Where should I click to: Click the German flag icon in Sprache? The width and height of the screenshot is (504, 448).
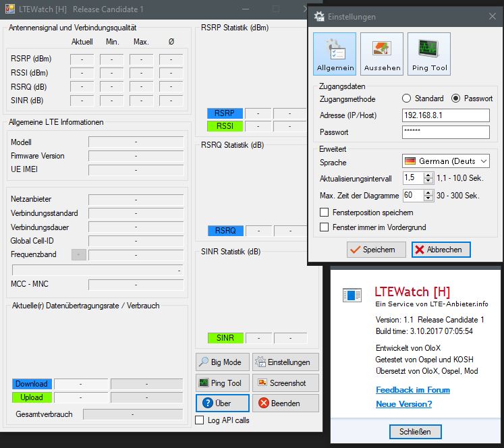tap(410, 161)
